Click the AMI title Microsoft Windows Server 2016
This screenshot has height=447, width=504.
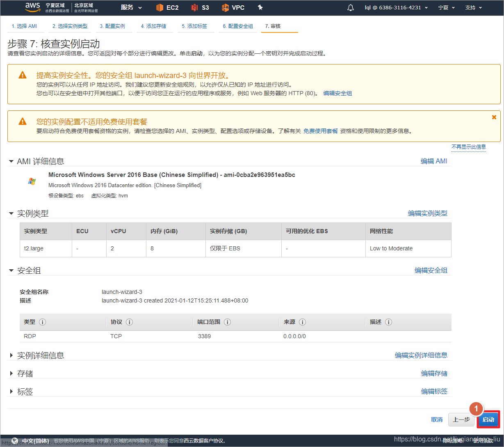pyautogui.click(x=172, y=175)
